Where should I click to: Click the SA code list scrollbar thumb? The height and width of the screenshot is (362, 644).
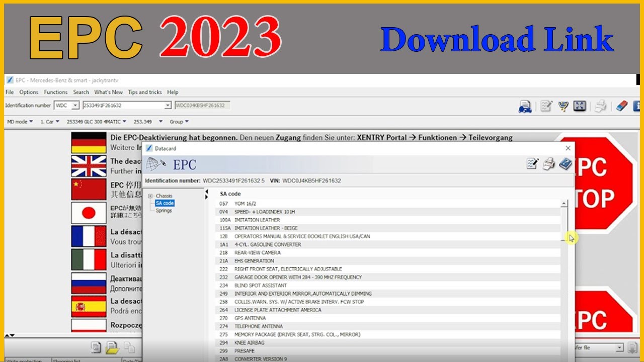tap(564, 224)
